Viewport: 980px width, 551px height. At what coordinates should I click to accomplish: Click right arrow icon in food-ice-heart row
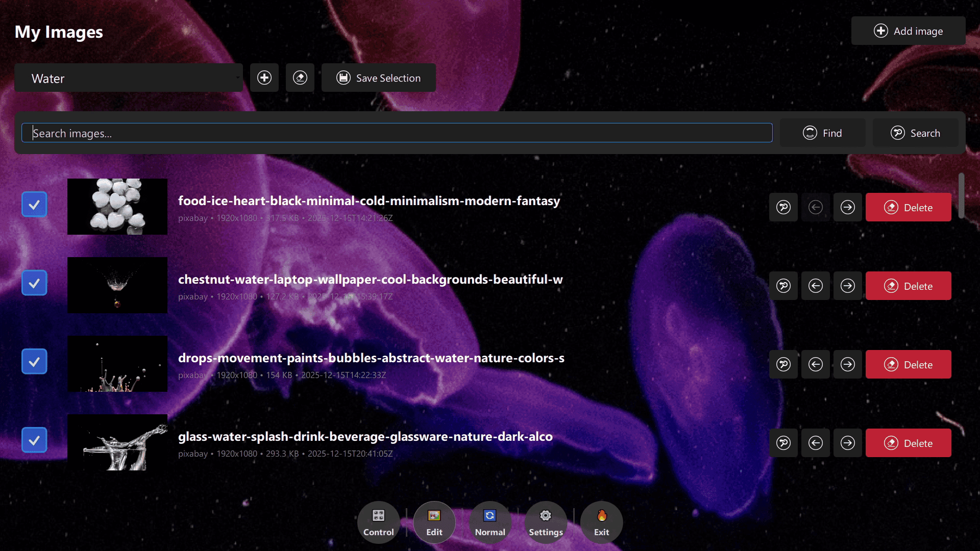pos(848,207)
